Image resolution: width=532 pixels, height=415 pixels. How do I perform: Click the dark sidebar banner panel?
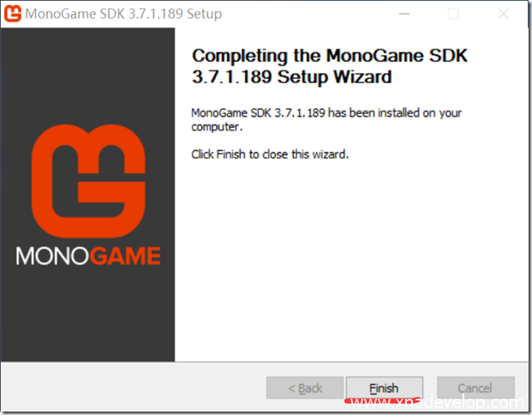88,195
